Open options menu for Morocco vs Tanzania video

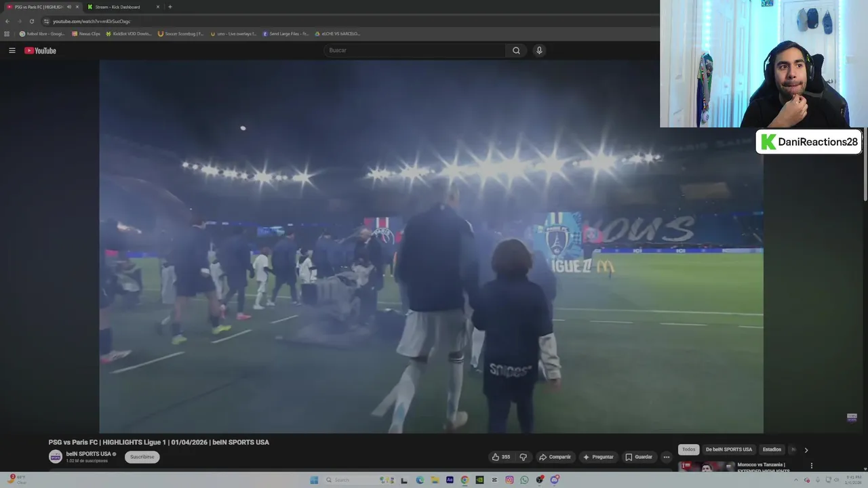click(x=811, y=466)
